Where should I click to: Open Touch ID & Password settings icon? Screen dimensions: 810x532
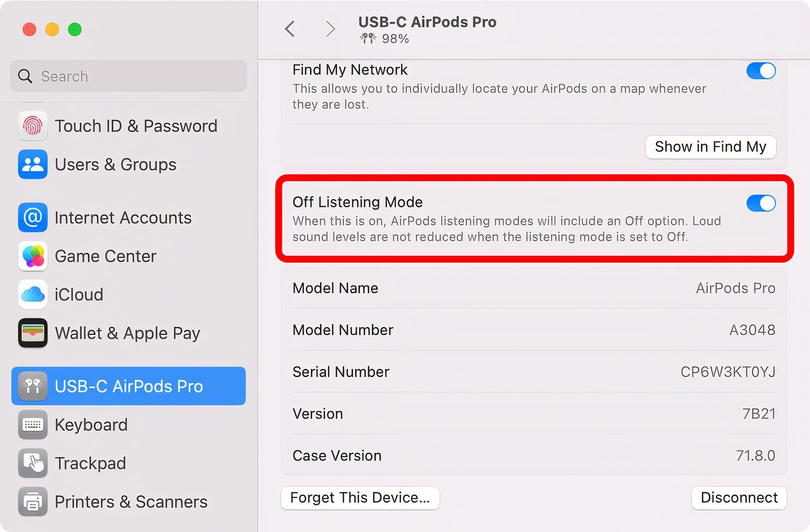(x=32, y=126)
